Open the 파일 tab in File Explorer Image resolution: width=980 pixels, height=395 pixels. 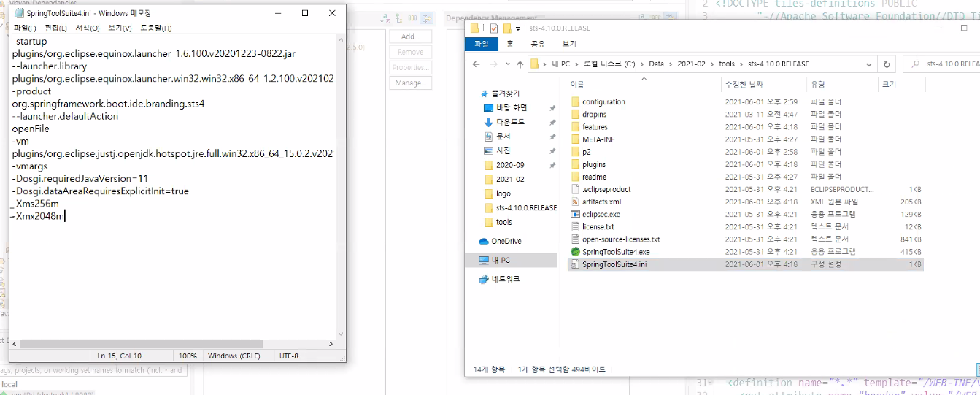tap(482, 44)
